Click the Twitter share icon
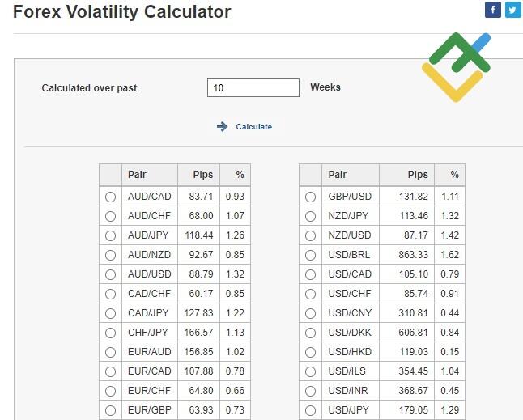Image resolution: width=523 pixels, height=420 pixels. click(512, 10)
